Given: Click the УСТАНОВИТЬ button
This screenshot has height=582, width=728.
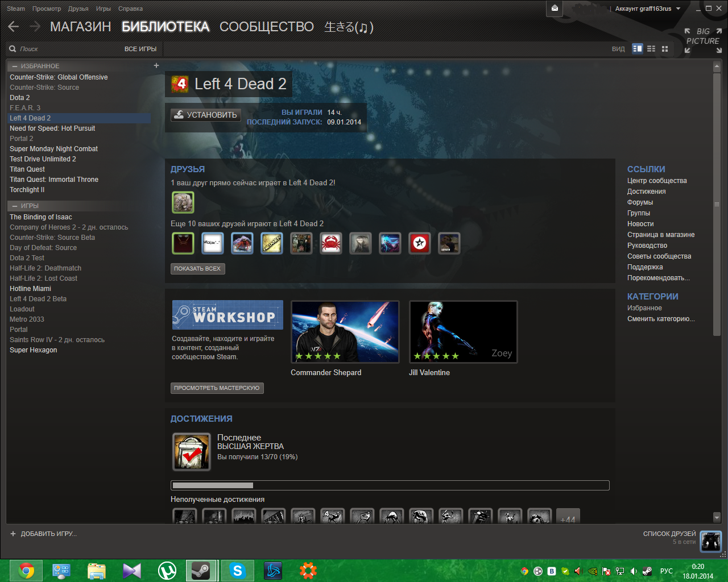Looking at the screenshot, I should pyautogui.click(x=206, y=115).
